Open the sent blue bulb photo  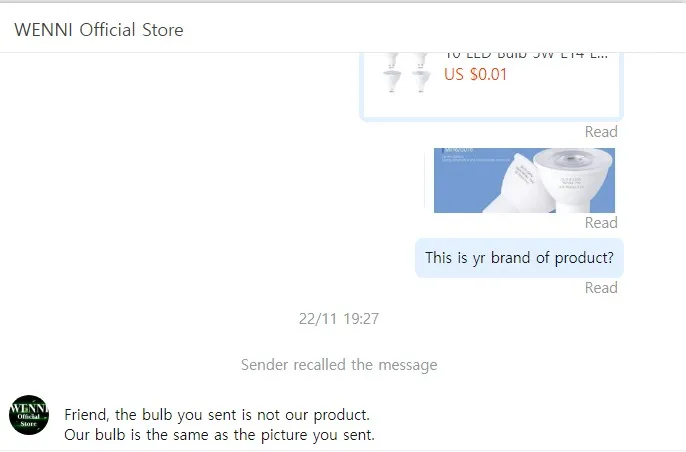[x=524, y=180]
